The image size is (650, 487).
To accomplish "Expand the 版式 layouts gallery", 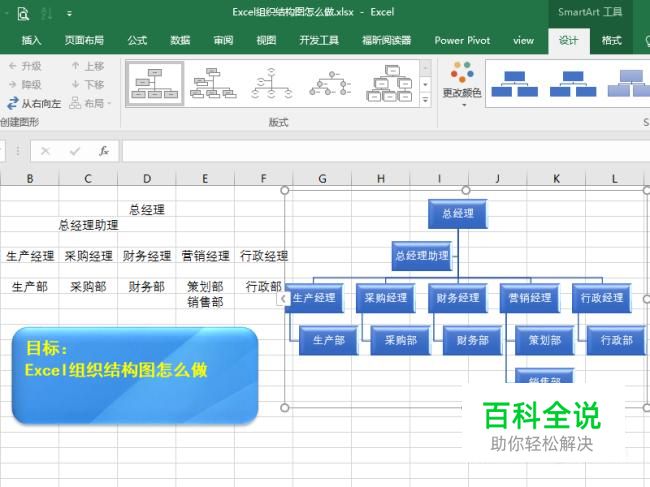I will [x=425, y=100].
